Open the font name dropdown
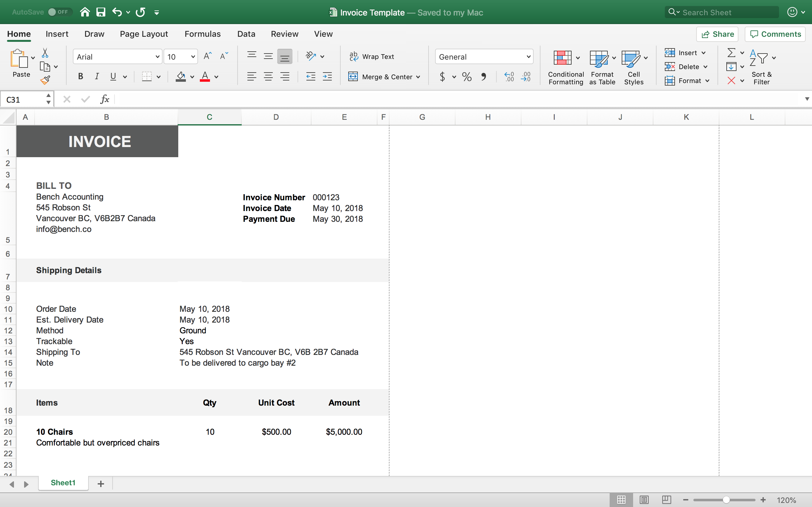This screenshot has height=507, width=812. [x=156, y=56]
